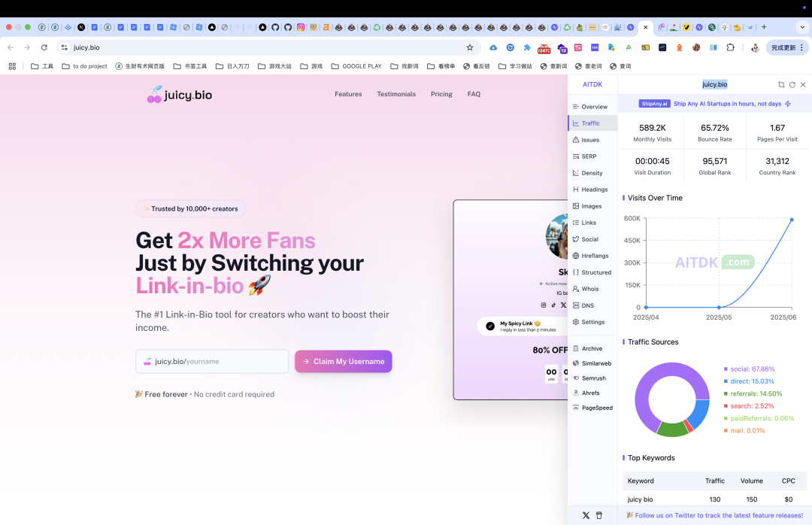Click the Images icon in sidebar
812x525 pixels.
click(576, 206)
